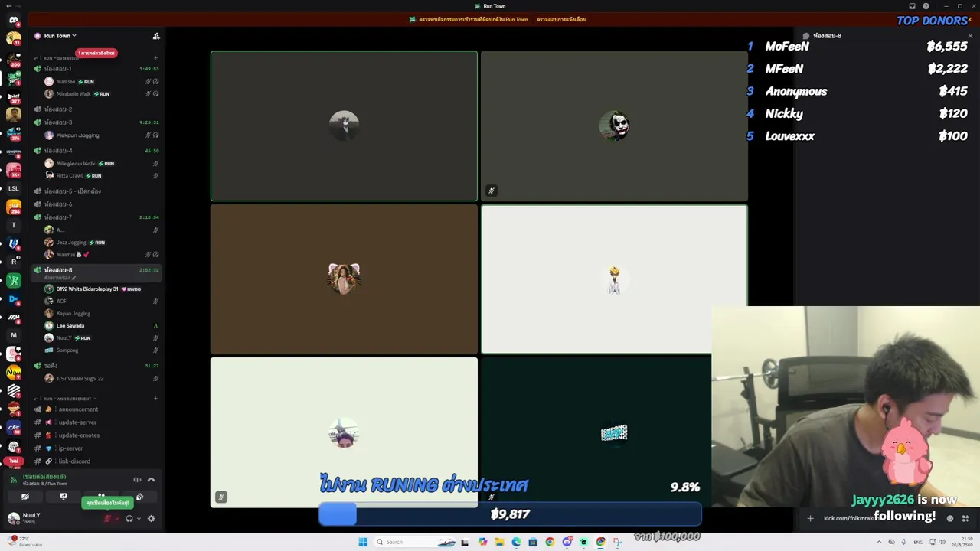Open Discord from the Windows taskbar
The image size is (980, 551).
point(567,542)
